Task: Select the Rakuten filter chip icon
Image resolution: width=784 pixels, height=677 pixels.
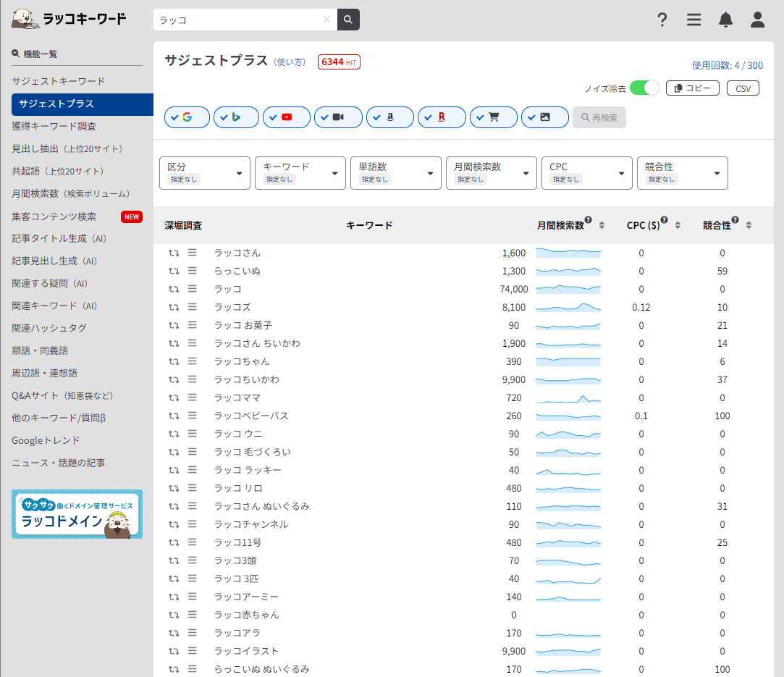Action: (442, 117)
